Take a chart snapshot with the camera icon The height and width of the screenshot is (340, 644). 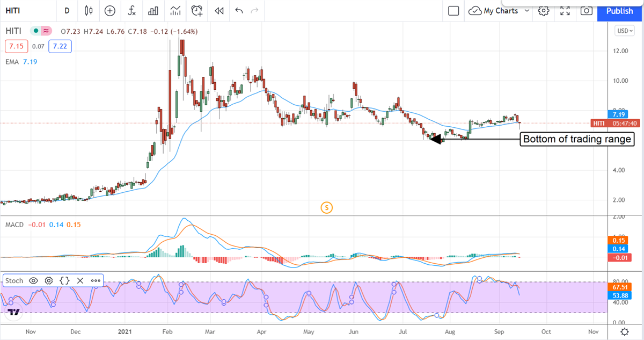(x=587, y=11)
